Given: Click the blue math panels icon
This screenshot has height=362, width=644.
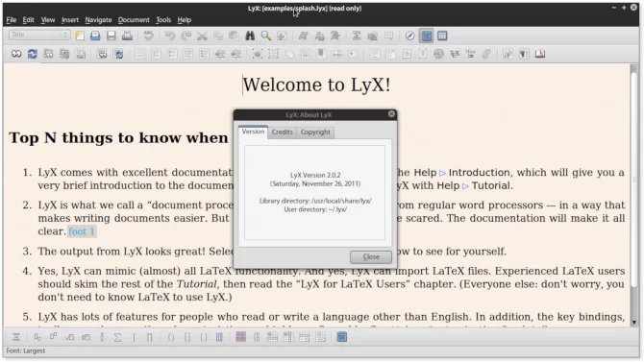Looking at the screenshot, I should [342, 337].
